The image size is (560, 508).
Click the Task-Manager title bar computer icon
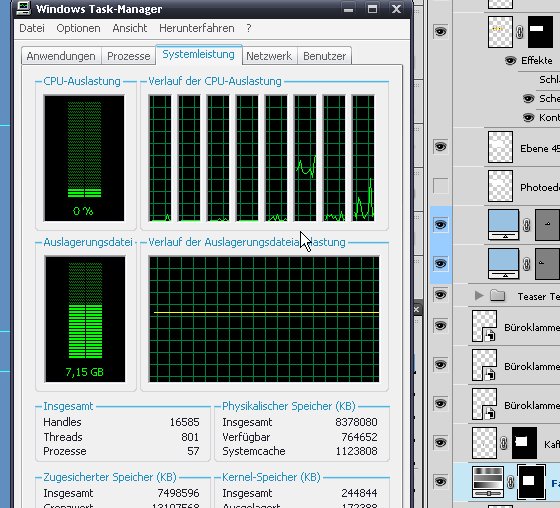coord(24,8)
